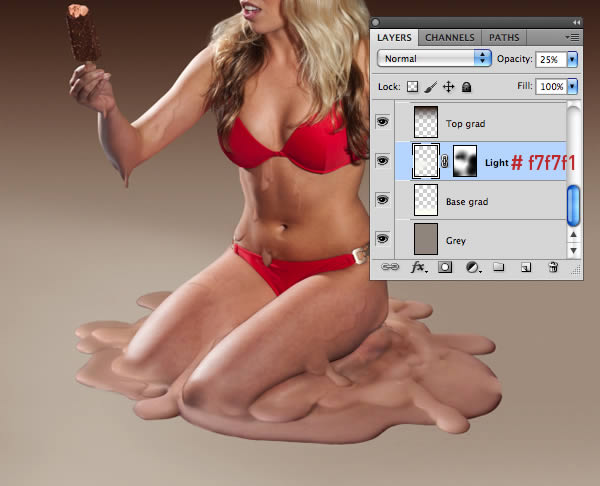Create a new layer group folder
The height and width of the screenshot is (486, 600).
498,266
